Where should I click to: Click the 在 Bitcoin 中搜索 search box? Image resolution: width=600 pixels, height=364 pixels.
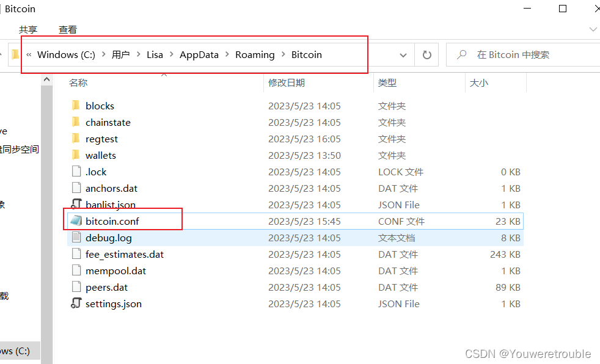[523, 55]
